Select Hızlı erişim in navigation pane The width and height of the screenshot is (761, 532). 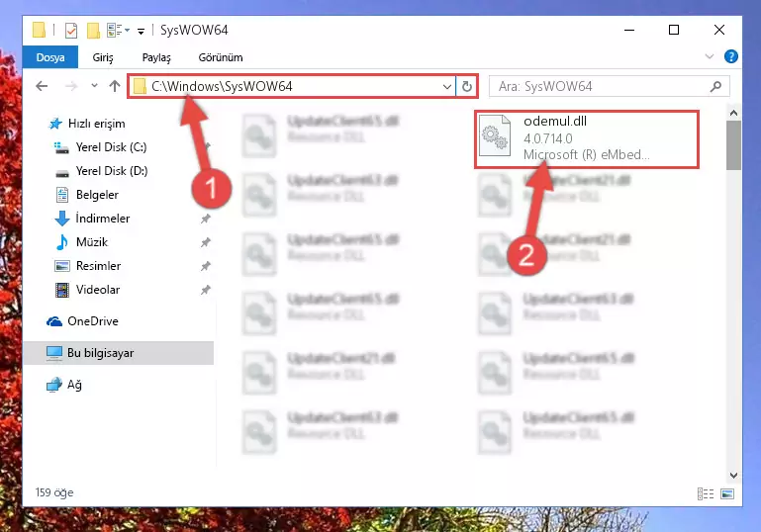pos(96,124)
